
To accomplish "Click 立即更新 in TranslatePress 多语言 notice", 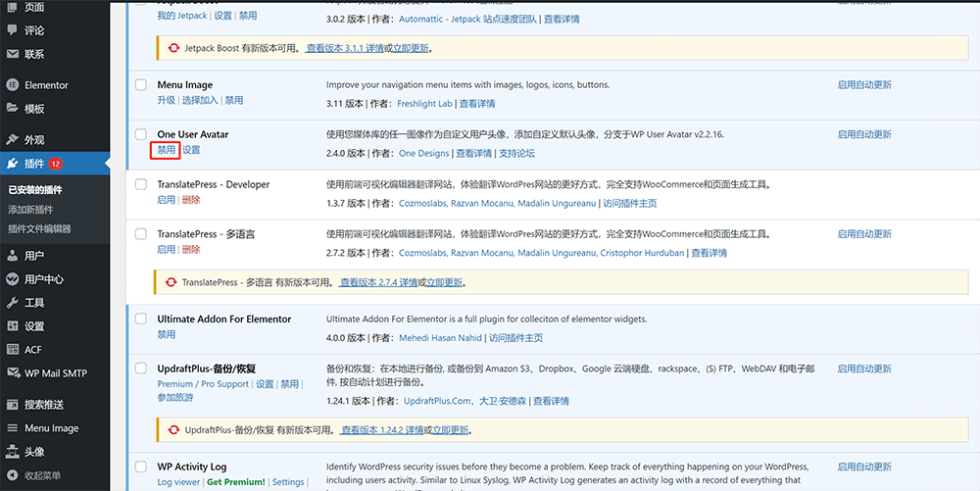I will click(x=444, y=282).
